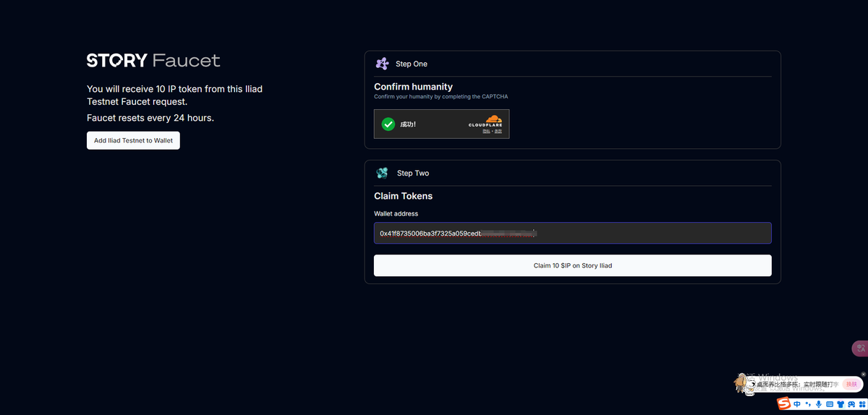Click the Step Two puzzle icon
The image size is (868, 415).
382,173
